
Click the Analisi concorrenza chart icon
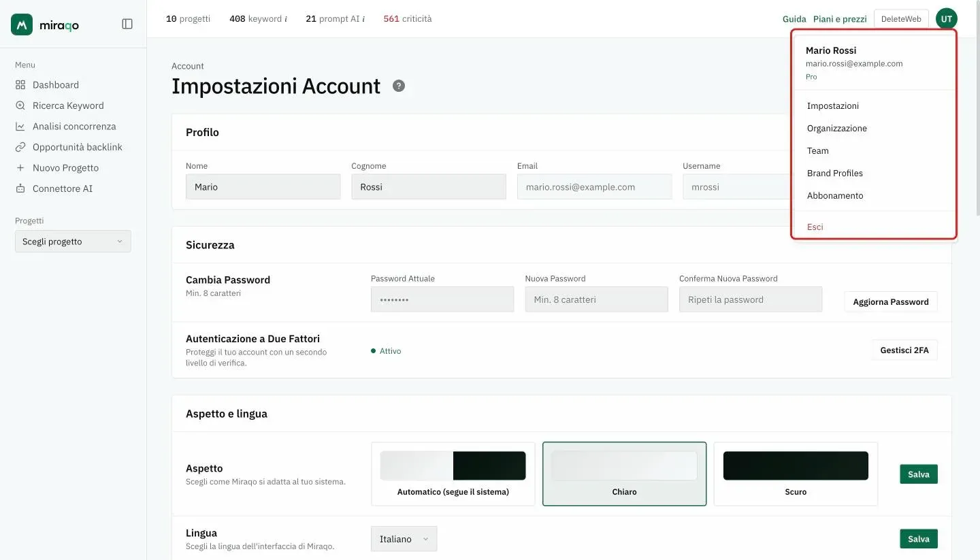20,127
